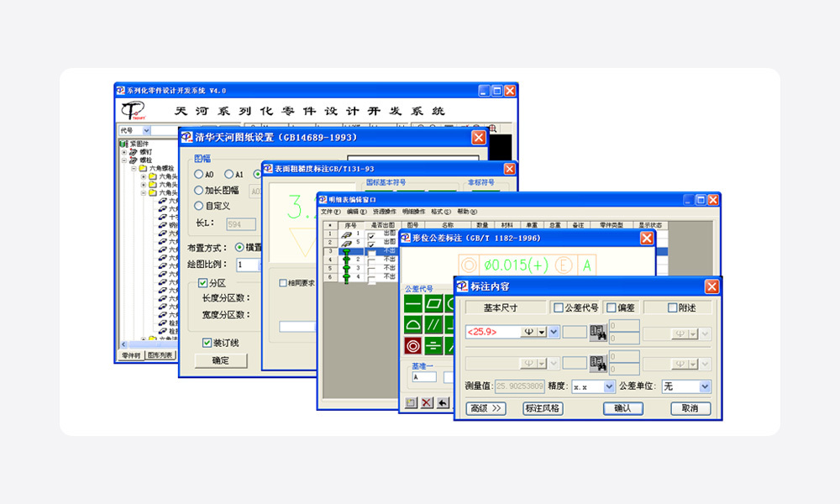This screenshot has height=504, width=840.
Task: Select the straightness tolerance symbol
Action: 412,304
